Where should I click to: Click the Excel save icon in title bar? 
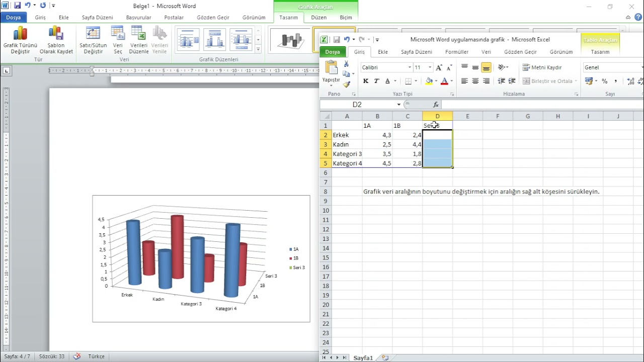(x=336, y=39)
